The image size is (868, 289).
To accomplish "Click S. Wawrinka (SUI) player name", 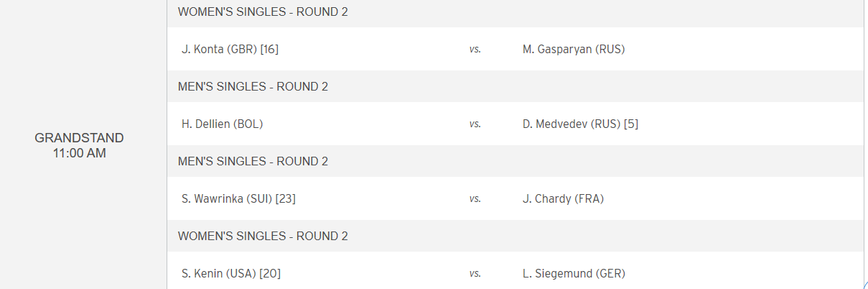I will tap(227, 199).
